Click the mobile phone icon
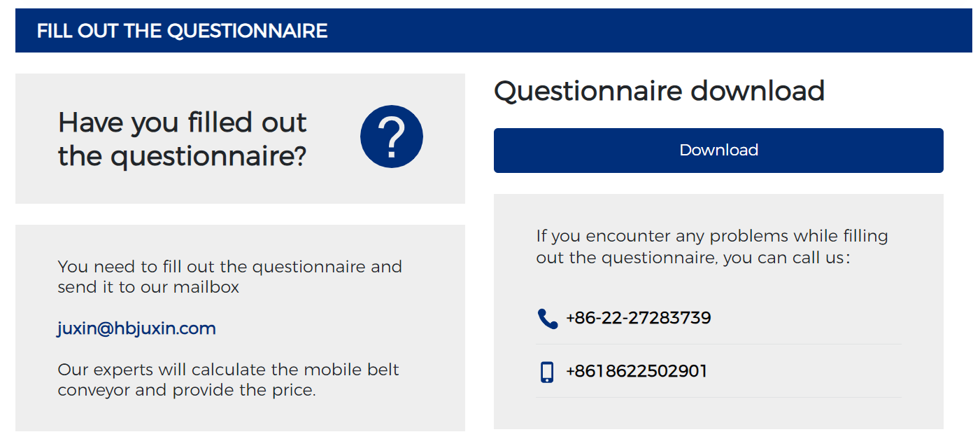The image size is (980, 446). pos(547,372)
